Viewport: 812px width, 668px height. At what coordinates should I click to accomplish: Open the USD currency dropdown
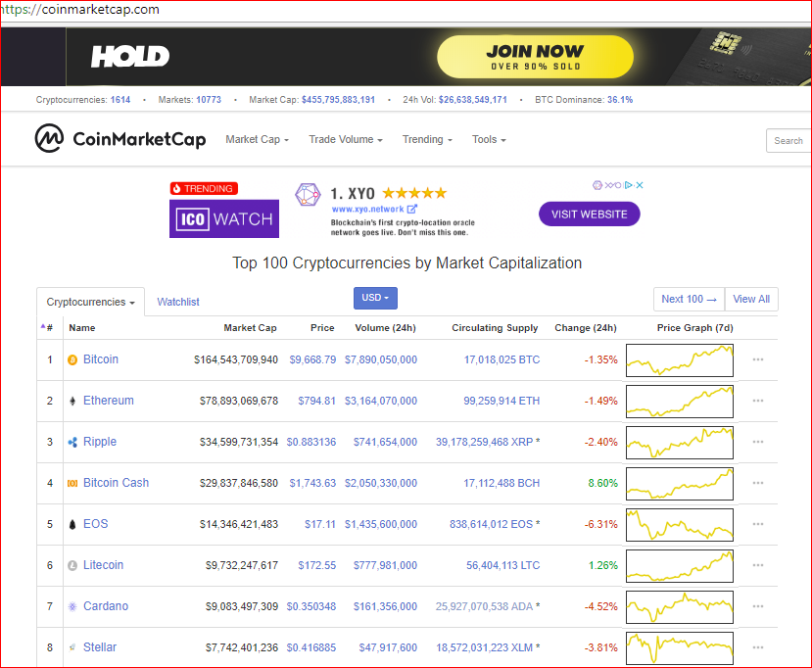(375, 298)
